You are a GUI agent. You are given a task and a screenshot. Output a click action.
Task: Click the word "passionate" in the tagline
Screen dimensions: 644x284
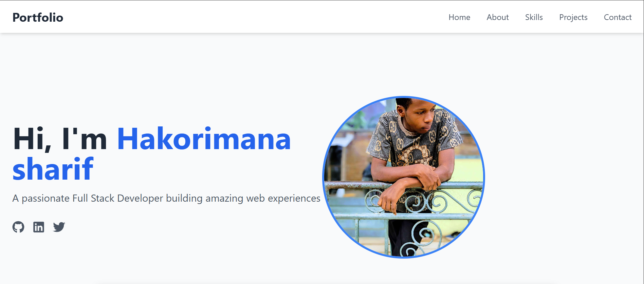tap(45, 198)
